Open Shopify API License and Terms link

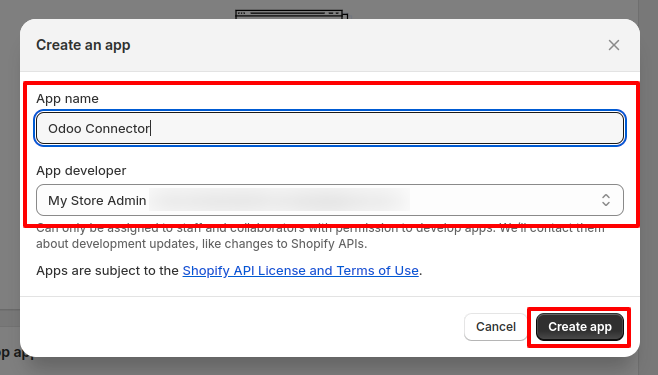click(300, 271)
